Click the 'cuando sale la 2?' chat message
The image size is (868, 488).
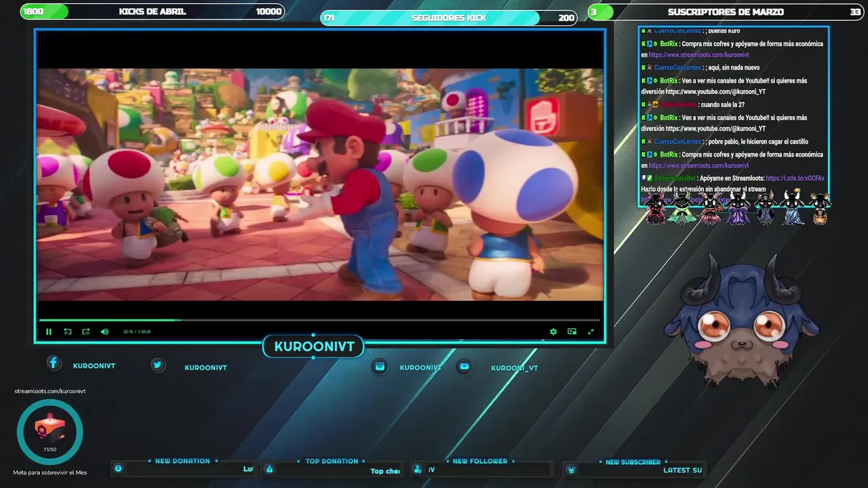(723, 104)
